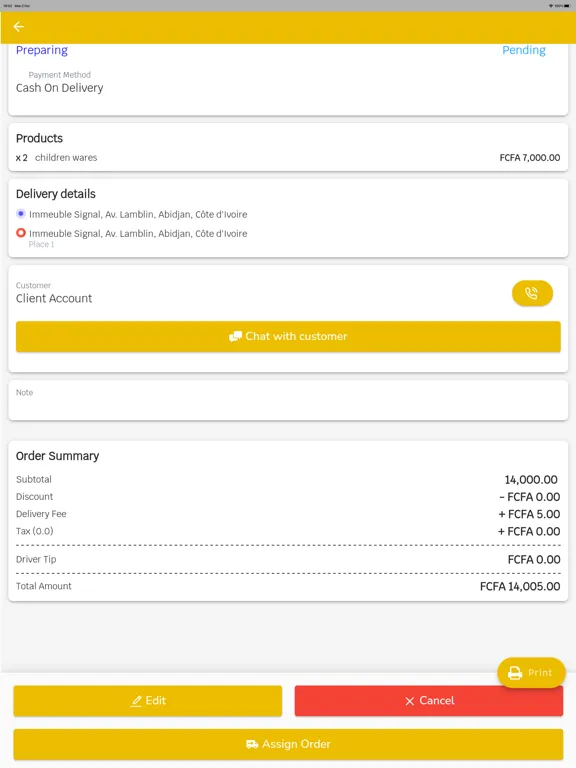Image resolution: width=576 pixels, height=768 pixels.
Task: Select the blue pickup location marker
Action: 21,214
